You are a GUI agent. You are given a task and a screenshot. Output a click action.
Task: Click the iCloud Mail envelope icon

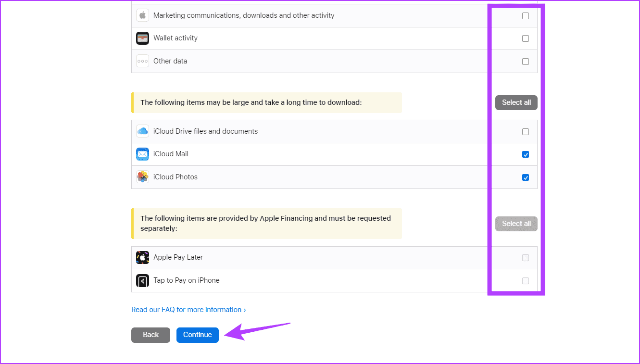click(142, 154)
